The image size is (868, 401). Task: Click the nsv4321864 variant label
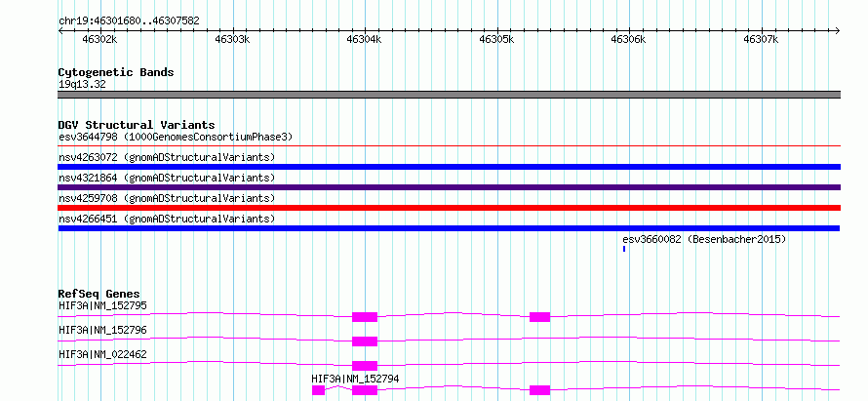click(x=167, y=178)
